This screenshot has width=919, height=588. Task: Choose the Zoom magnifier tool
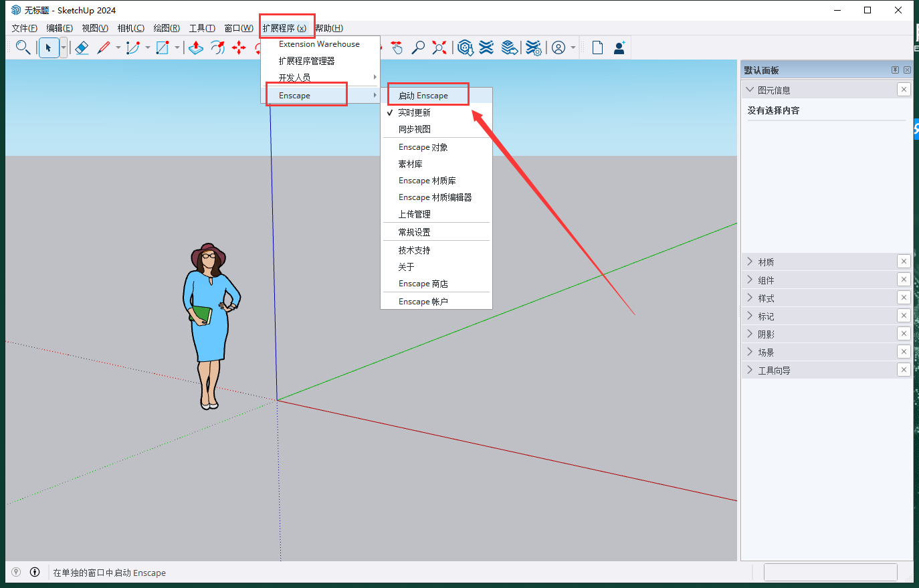[418, 47]
